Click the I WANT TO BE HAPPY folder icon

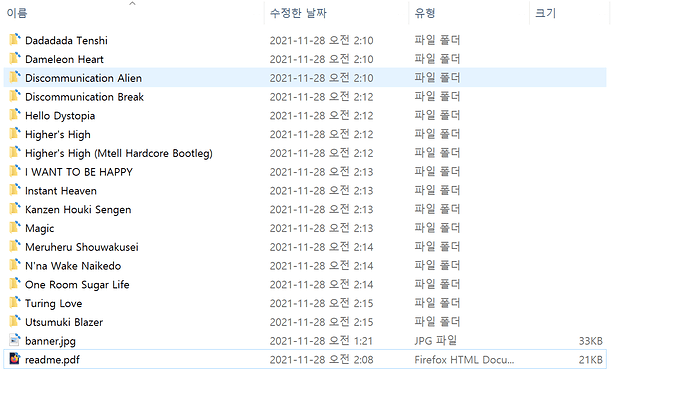[x=15, y=171]
